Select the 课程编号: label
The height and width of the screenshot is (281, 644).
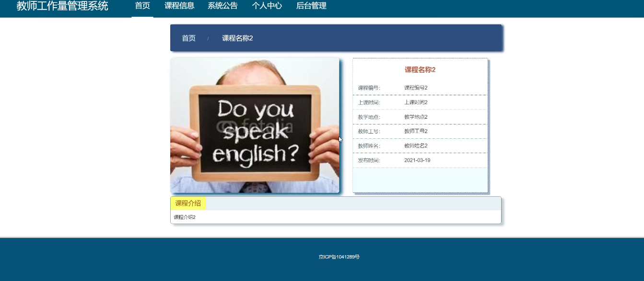pyautogui.click(x=369, y=88)
